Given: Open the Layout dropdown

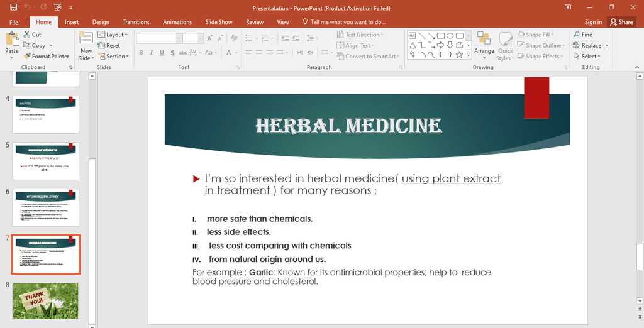Looking at the screenshot, I should click(x=113, y=35).
